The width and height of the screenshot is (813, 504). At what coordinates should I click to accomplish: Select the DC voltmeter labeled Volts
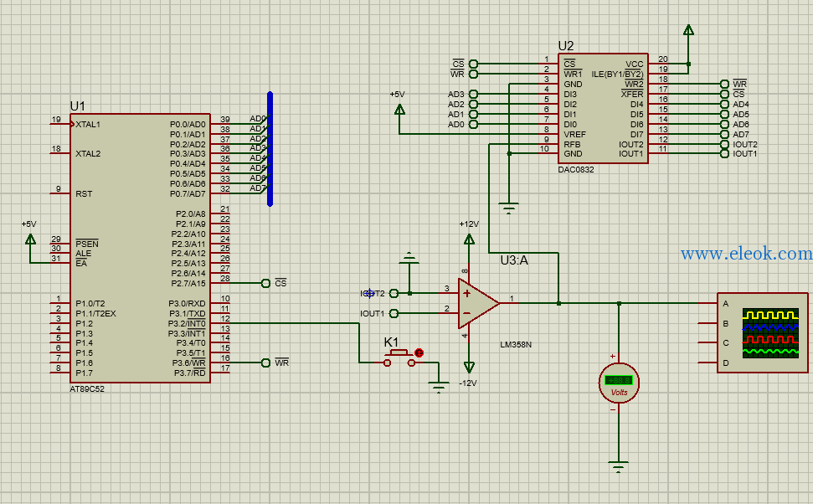click(619, 383)
